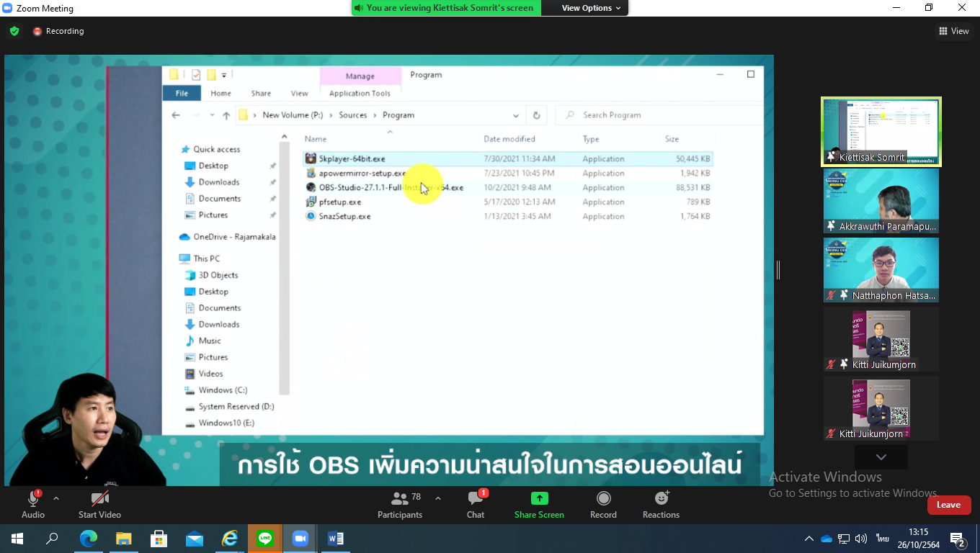Viewport: 980px width, 553px height.
Task: Open the Share ribbon tab
Action: (261, 93)
